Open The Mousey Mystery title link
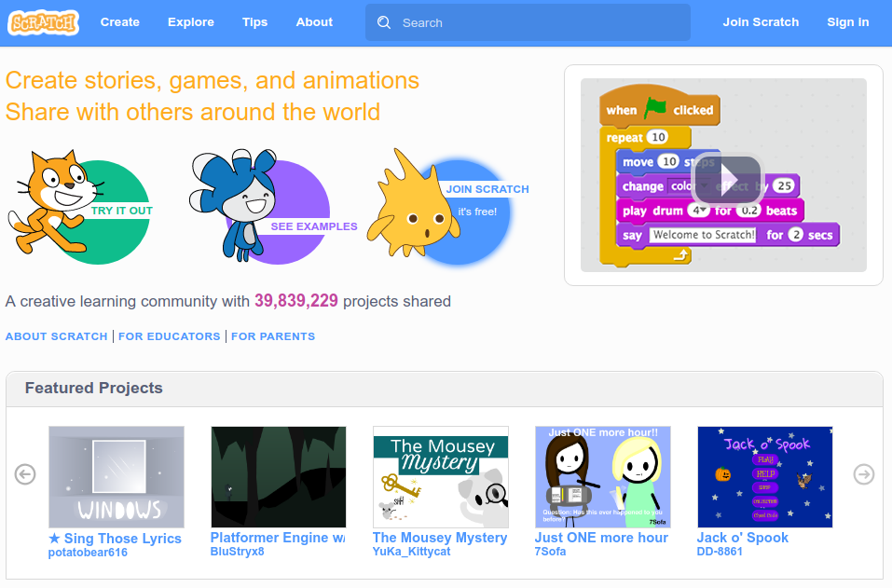This screenshot has height=588, width=892. point(440,538)
